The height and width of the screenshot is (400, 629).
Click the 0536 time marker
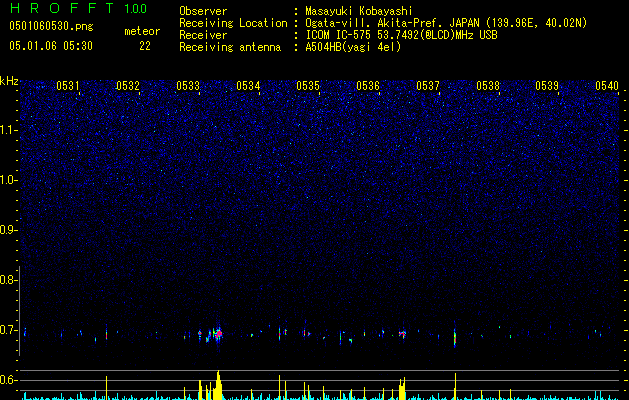tap(368, 86)
